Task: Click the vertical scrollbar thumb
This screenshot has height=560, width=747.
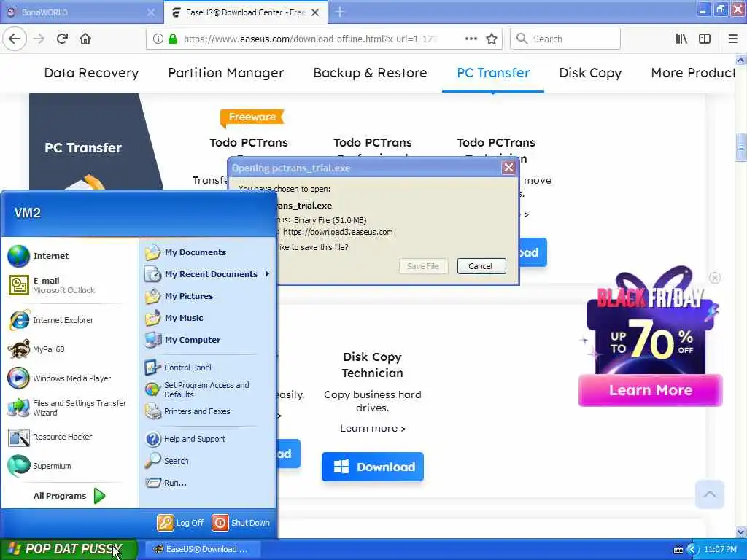Action: coord(741,147)
